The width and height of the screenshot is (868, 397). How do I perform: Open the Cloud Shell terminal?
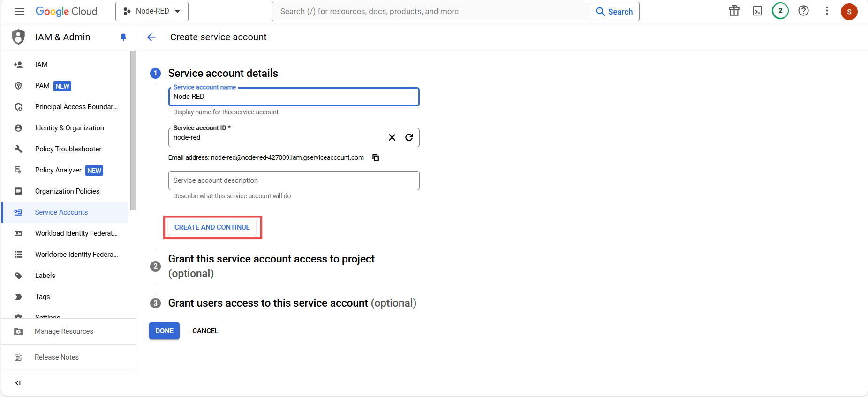pyautogui.click(x=757, y=11)
